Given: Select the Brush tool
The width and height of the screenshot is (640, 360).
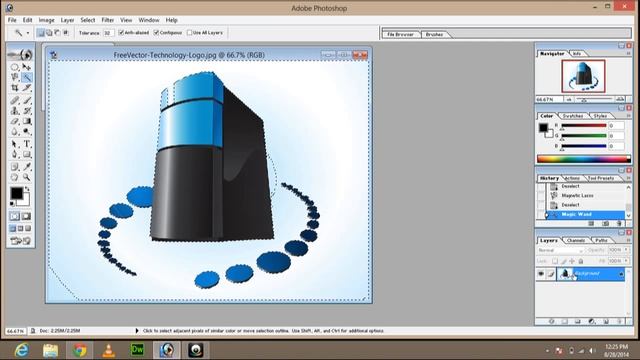Looking at the screenshot, I should pos(27,100).
